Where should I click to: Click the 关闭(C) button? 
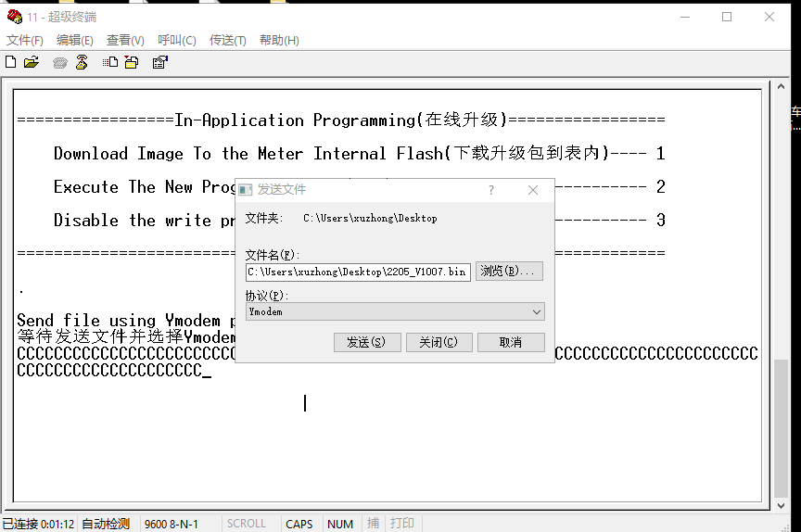click(x=439, y=342)
